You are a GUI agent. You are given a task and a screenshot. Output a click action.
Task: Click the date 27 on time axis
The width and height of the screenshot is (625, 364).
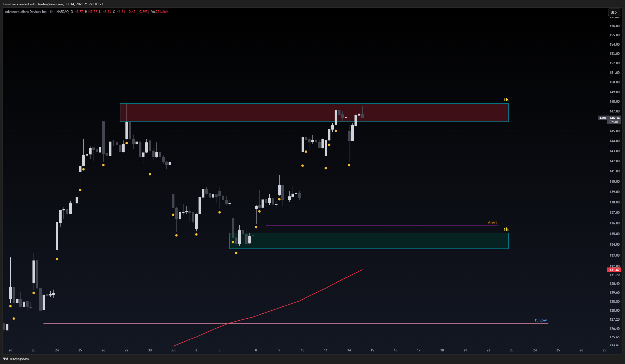click(x=127, y=350)
